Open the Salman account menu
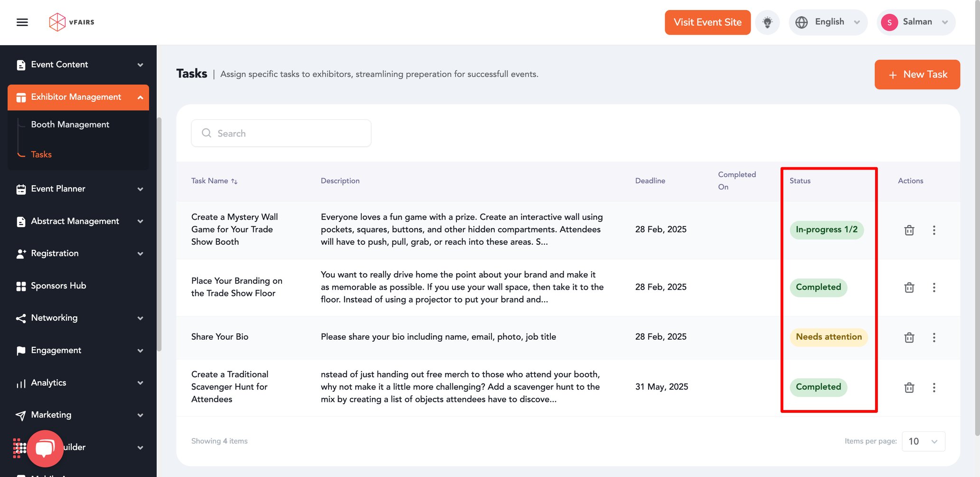Image resolution: width=980 pixels, height=477 pixels. click(916, 22)
